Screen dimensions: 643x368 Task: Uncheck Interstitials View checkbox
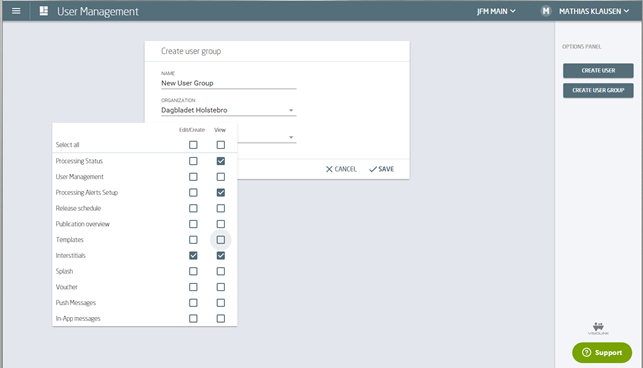(221, 256)
